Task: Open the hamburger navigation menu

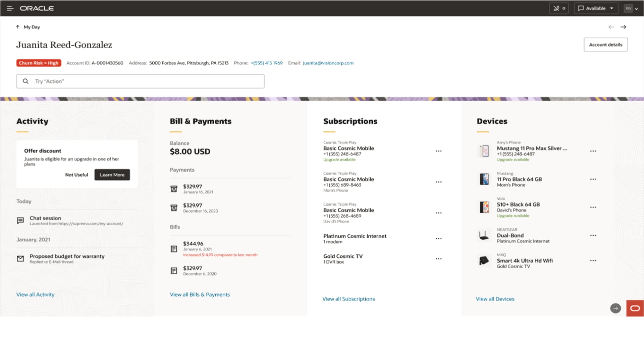Action: tap(10, 8)
